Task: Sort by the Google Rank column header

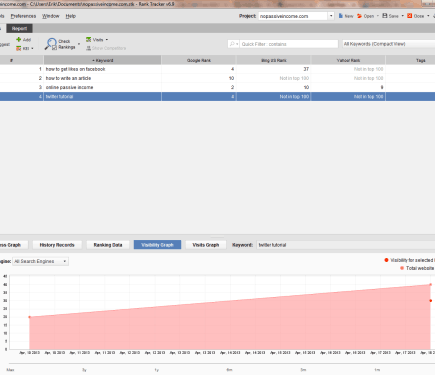Action: tap(199, 60)
